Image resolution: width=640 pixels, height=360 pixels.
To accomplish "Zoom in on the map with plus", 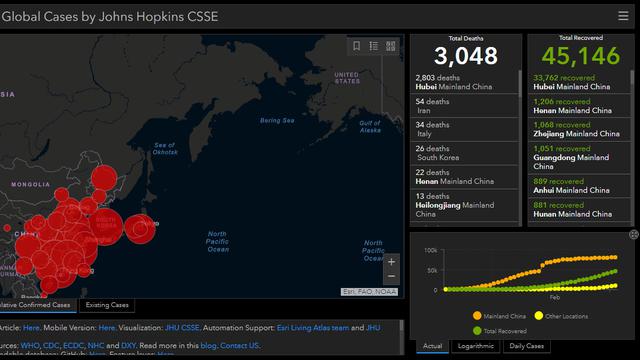I will (391, 262).
